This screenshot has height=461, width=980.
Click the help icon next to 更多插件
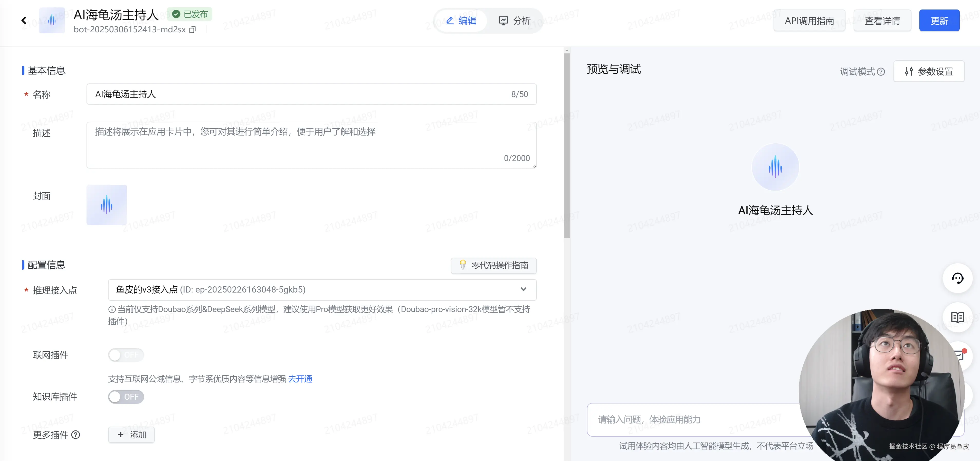[76, 435]
